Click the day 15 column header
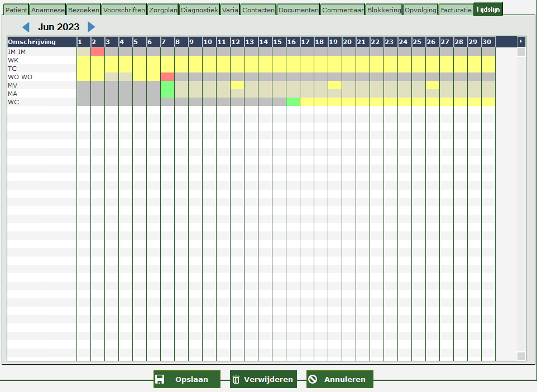537x392 pixels. pos(279,42)
